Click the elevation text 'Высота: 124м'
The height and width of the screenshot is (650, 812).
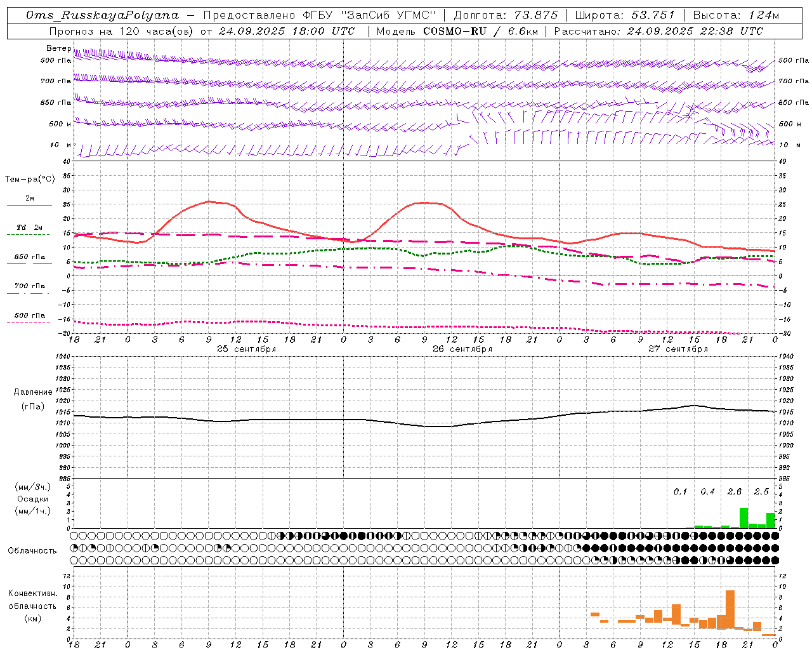736,15
